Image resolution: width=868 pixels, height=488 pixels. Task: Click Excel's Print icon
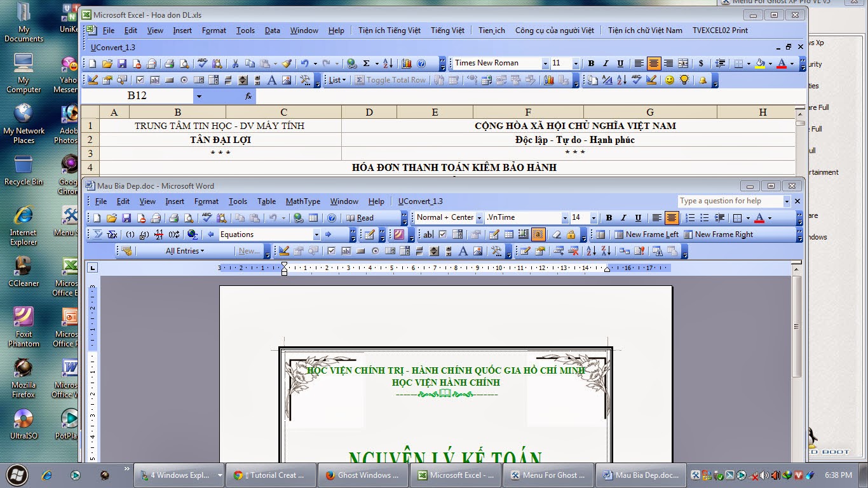(x=169, y=64)
